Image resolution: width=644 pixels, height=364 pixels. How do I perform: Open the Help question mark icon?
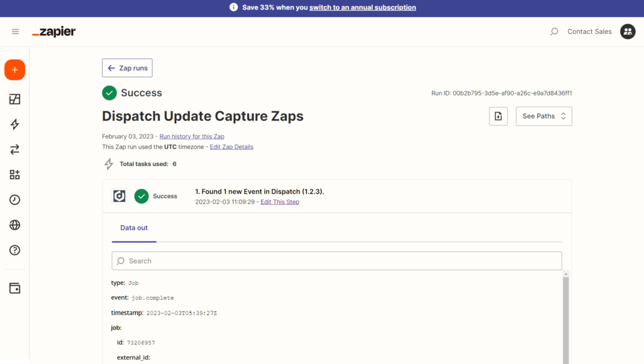14,250
